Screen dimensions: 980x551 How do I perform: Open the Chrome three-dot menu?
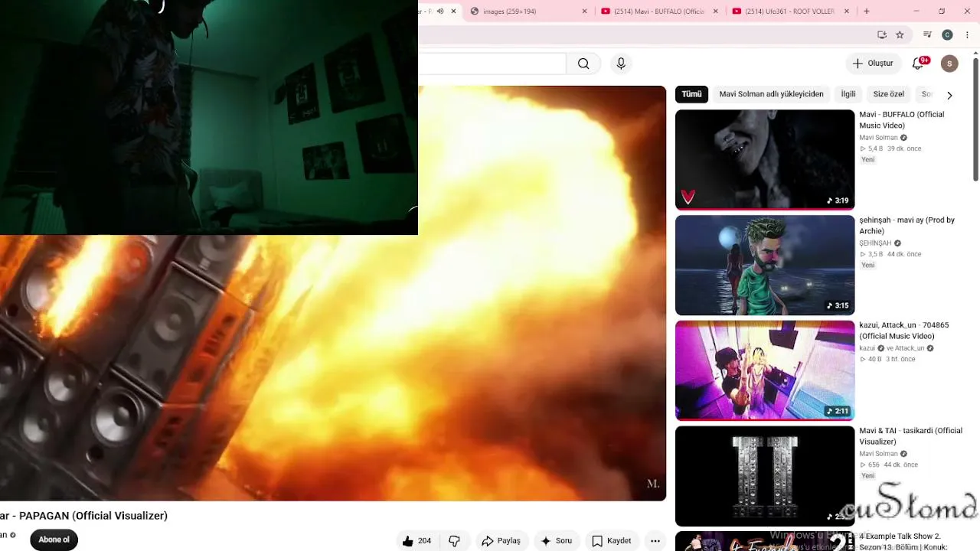pos(966,34)
